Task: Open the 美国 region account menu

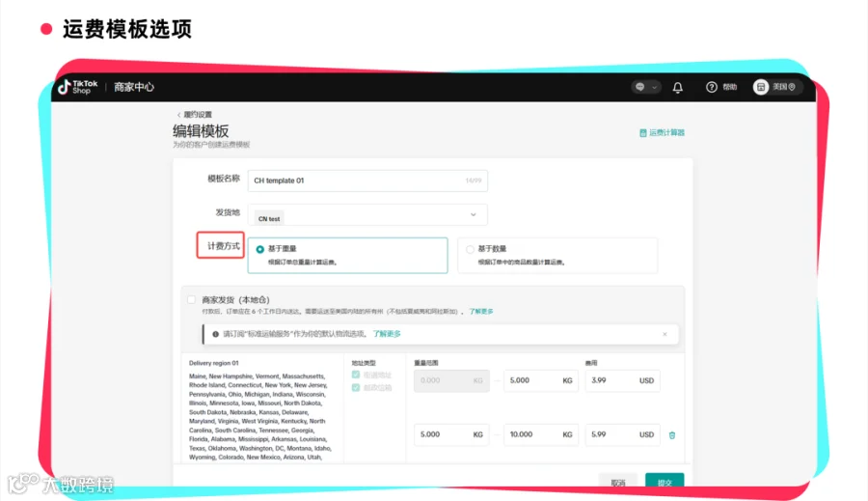Action: pyautogui.click(x=777, y=87)
